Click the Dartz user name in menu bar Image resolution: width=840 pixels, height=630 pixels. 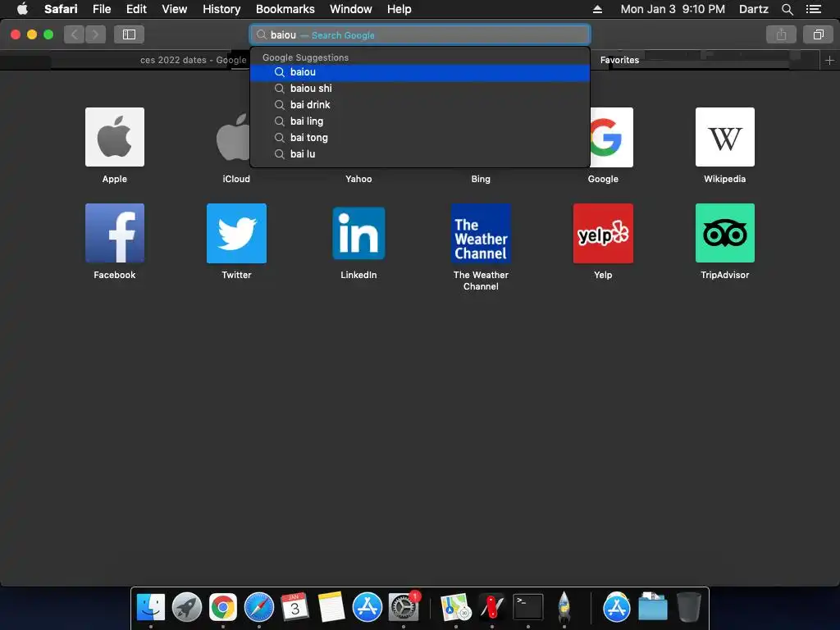coord(753,9)
